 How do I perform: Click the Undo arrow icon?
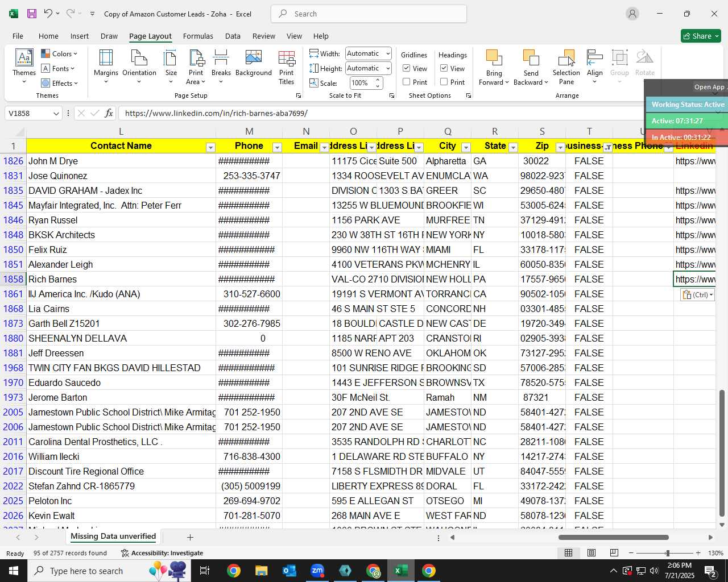point(48,14)
